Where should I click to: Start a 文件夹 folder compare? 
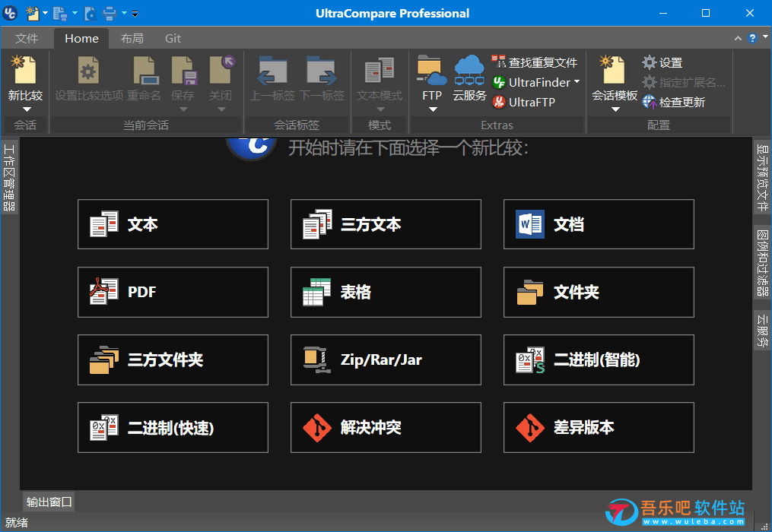point(599,292)
